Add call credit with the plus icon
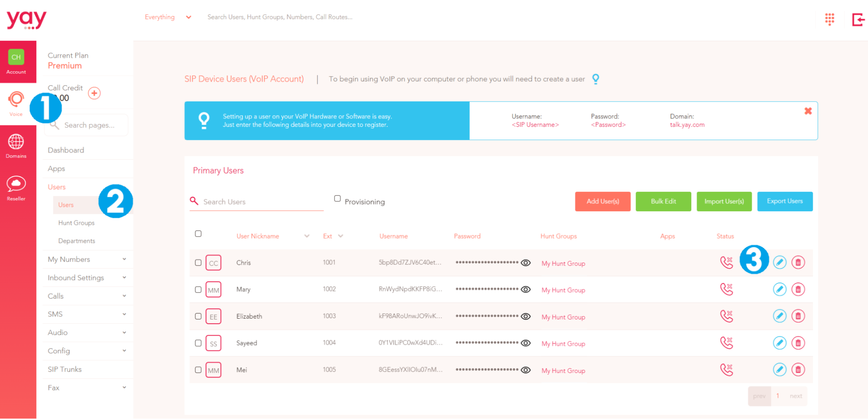 [94, 93]
